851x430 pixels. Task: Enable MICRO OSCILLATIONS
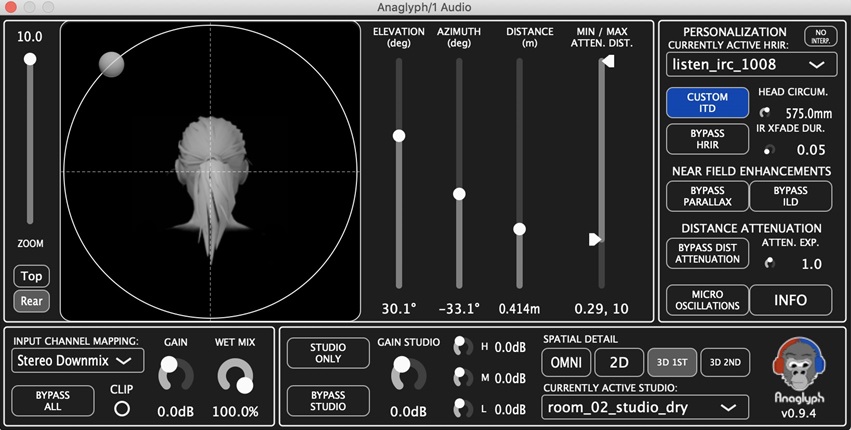pyautogui.click(x=707, y=300)
